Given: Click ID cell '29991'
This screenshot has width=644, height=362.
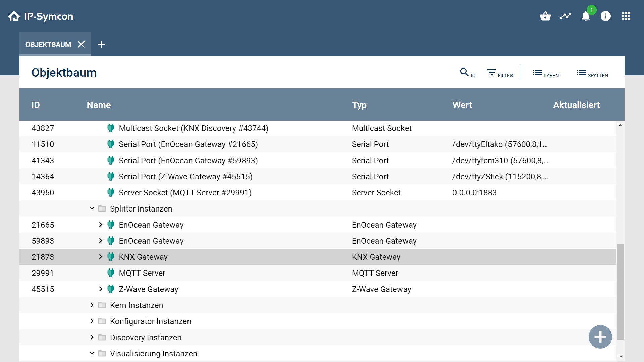Looking at the screenshot, I should click(x=43, y=273).
